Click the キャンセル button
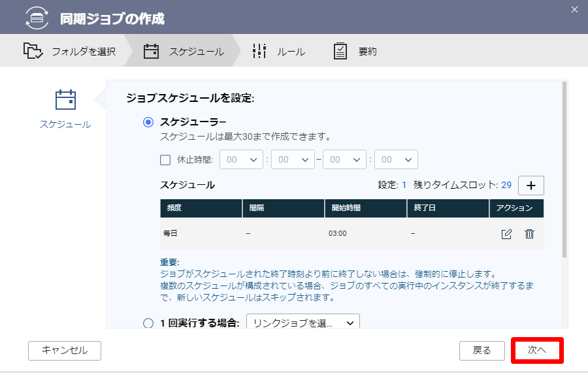 point(65,351)
